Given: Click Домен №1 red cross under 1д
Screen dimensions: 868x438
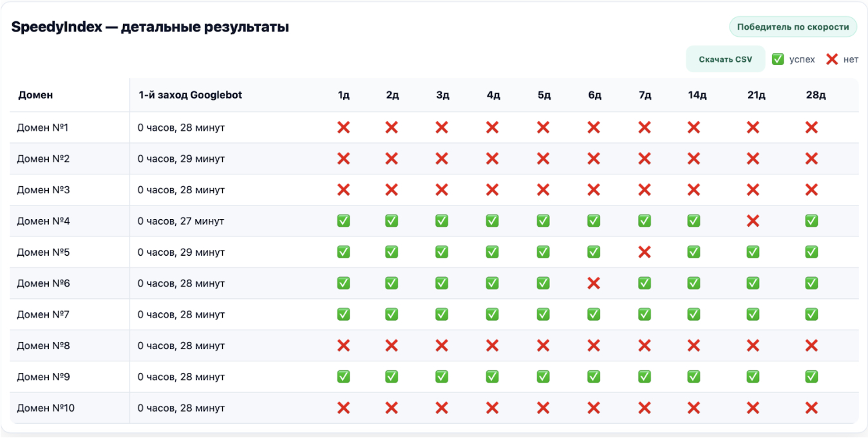Looking at the screenshot, I should pyautogui.click(x=344, y=128).
